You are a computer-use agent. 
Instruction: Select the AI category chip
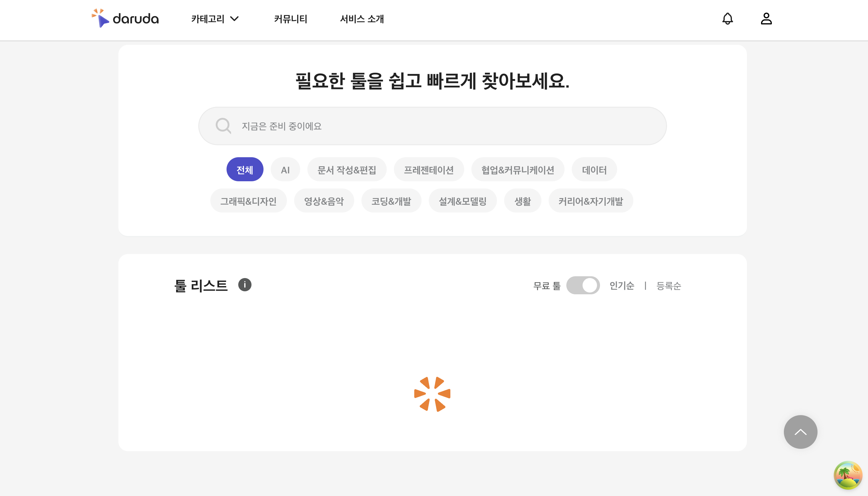pyautogui.click(x=285, y=170)
